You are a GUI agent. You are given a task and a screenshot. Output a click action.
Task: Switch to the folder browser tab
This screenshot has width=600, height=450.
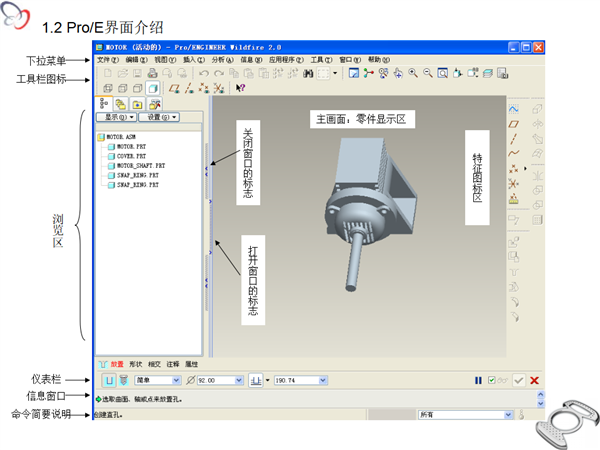click(x=121, y=104)
